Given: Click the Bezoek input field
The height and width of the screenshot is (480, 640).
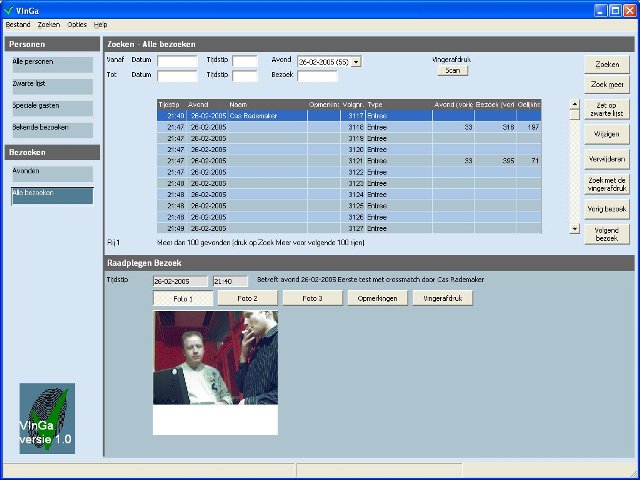Looking at the screenshot, I should 317,76.
